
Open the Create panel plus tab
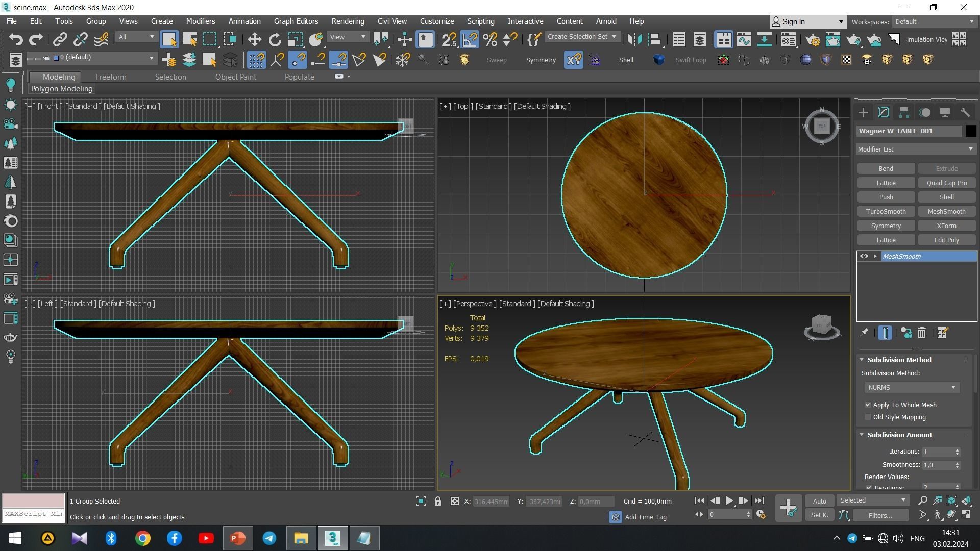[863, 112]
